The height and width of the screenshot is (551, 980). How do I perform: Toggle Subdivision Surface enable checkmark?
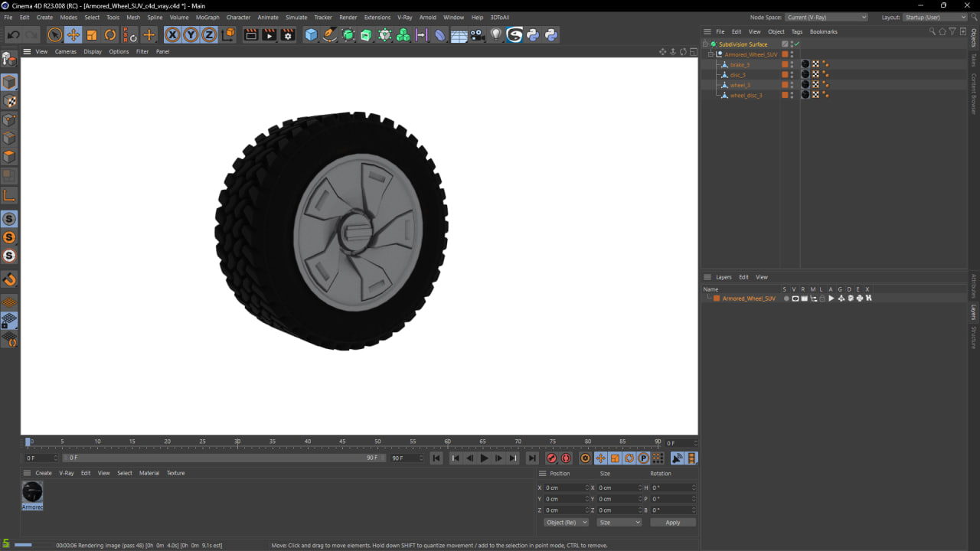point(796,44)
